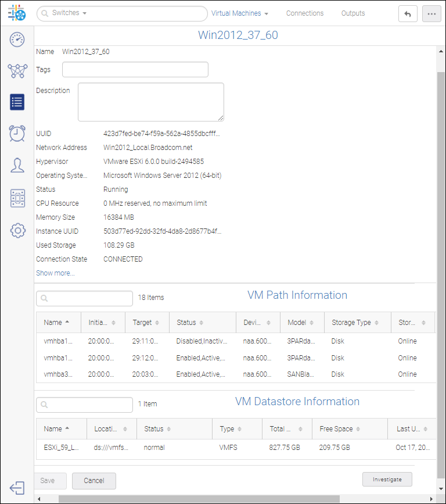Select the inventory list icon in sidebar

pyautogui.click(x=17, y=102)
